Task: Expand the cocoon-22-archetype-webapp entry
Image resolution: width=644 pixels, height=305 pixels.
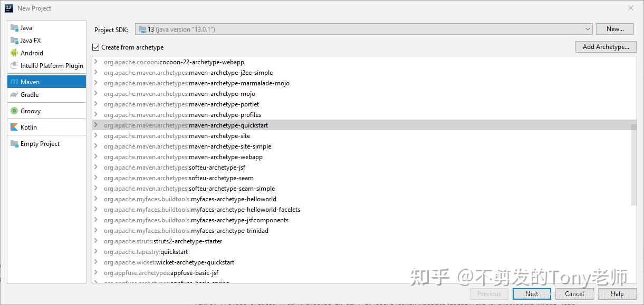Action: coord(96,62)
